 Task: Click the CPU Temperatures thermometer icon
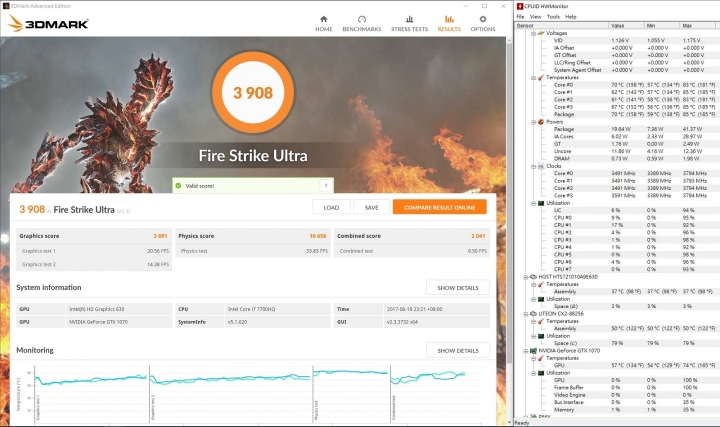tap(541, 78)
